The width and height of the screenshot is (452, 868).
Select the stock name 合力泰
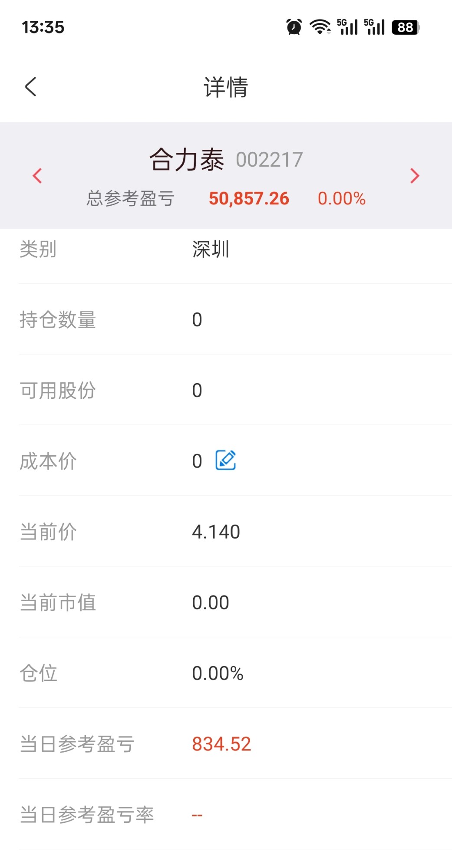click(x=187, y=159)
